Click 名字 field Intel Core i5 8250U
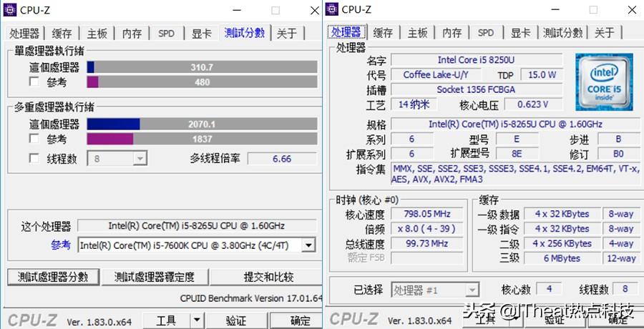The width and height of the screenshot is (644, 329). 476,60
